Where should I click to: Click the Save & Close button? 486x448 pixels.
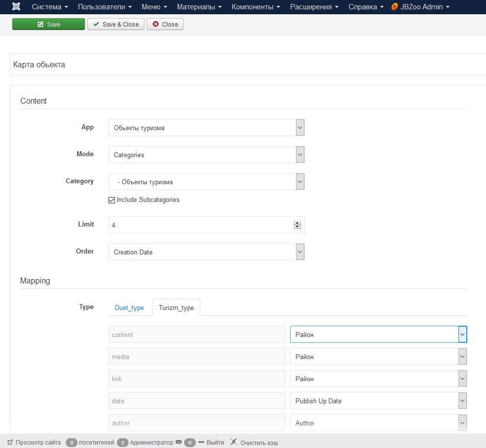click(116, 24)
